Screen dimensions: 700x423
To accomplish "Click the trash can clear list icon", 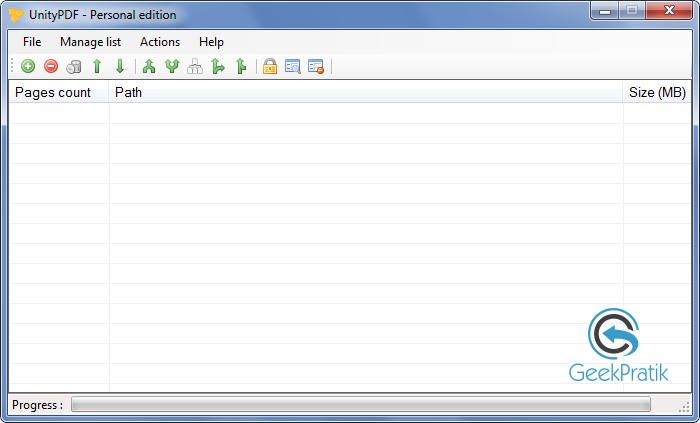I will click(x=74, y=67).
